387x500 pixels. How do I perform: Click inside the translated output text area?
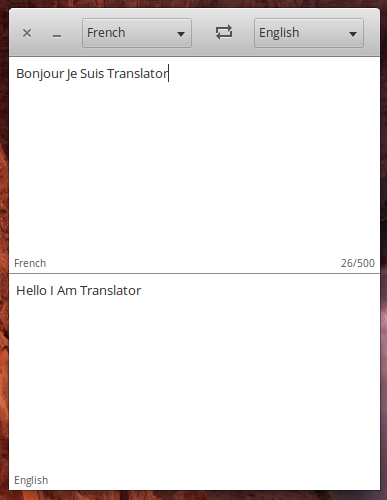tap(194, 373)
